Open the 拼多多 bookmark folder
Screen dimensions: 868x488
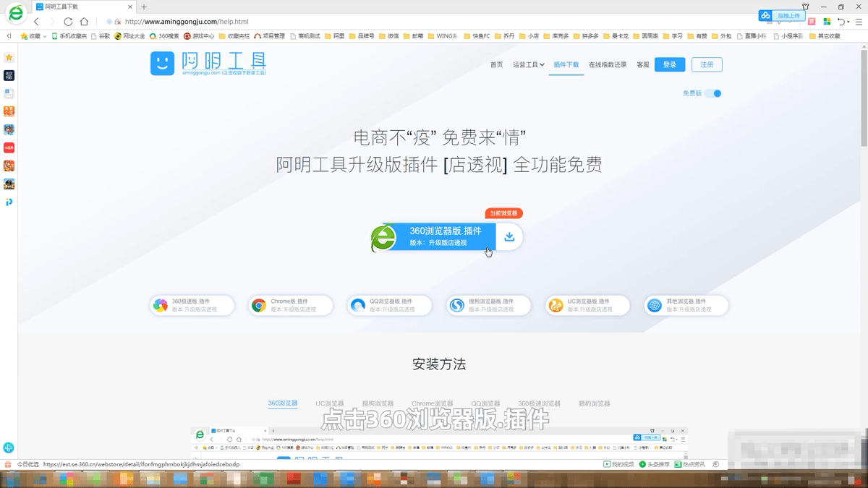coord(585,35)
